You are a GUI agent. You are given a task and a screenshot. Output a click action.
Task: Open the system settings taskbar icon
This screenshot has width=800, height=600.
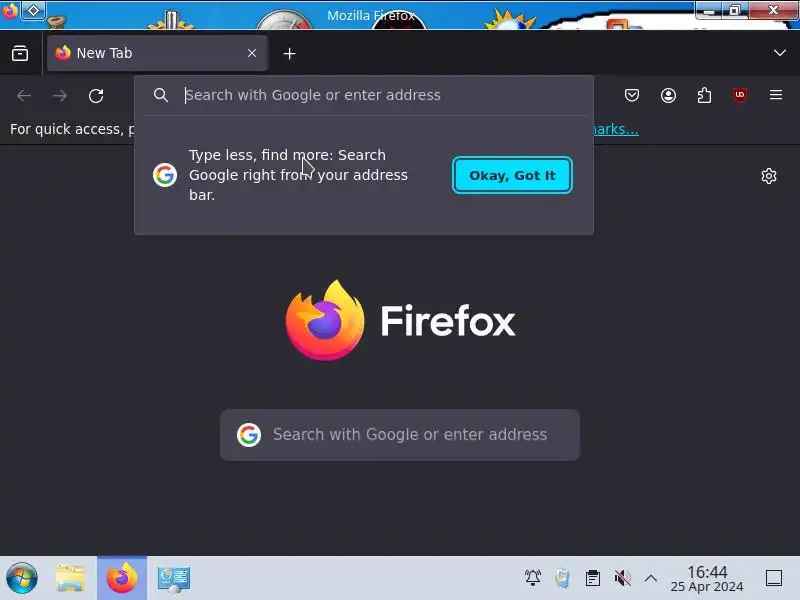(174, 579)
